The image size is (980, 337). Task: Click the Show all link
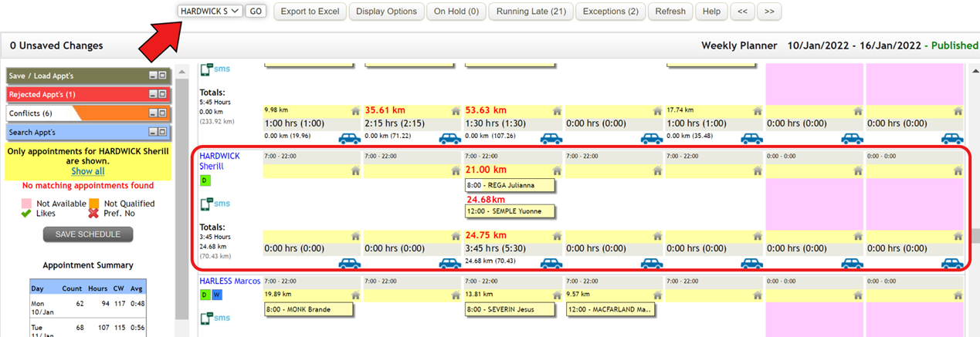click(x=88, y=171)
